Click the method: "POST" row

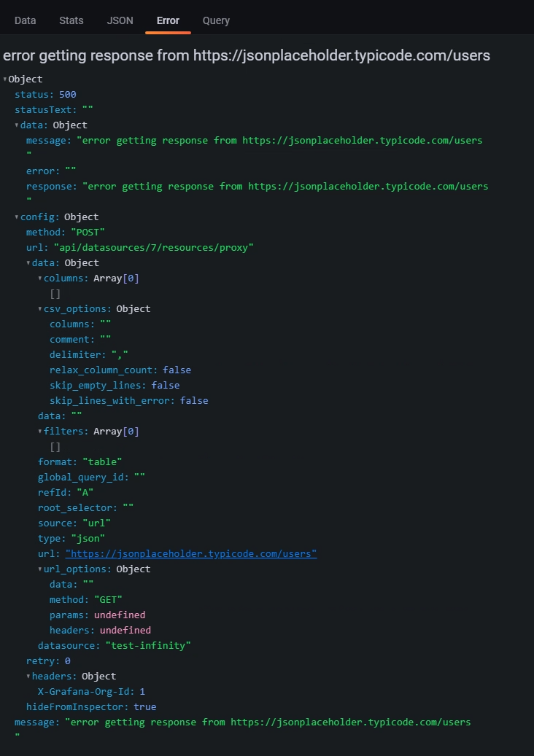[x=66, y=233]
